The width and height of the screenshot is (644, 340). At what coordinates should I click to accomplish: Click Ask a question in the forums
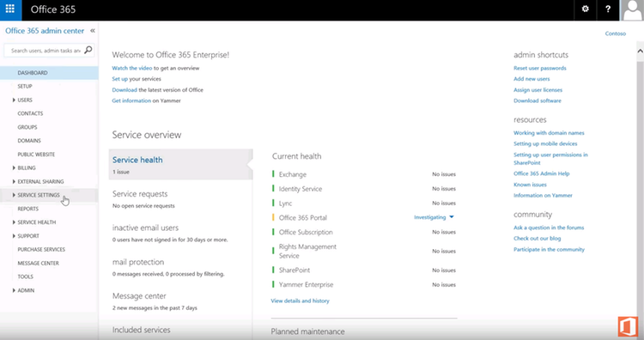549,228
